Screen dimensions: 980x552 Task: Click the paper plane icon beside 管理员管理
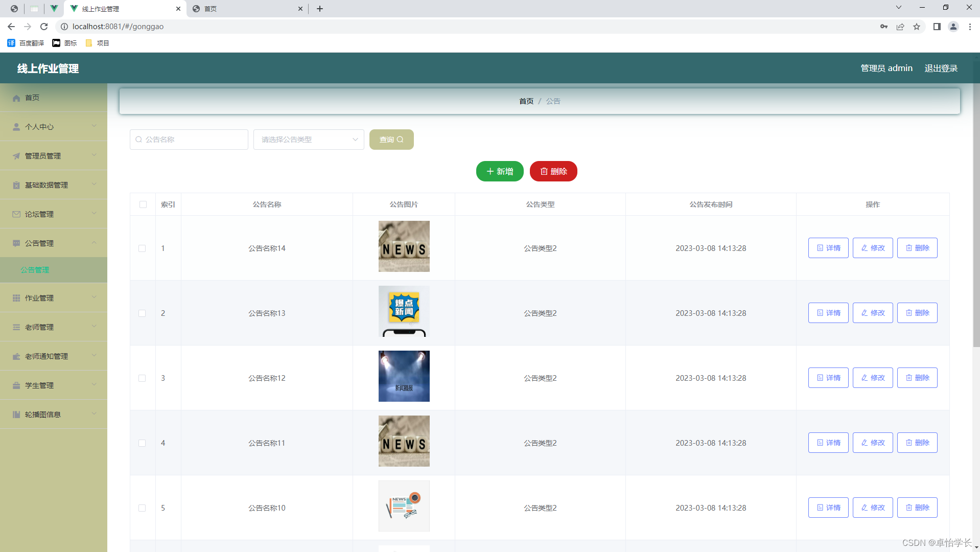coord(16,156)
